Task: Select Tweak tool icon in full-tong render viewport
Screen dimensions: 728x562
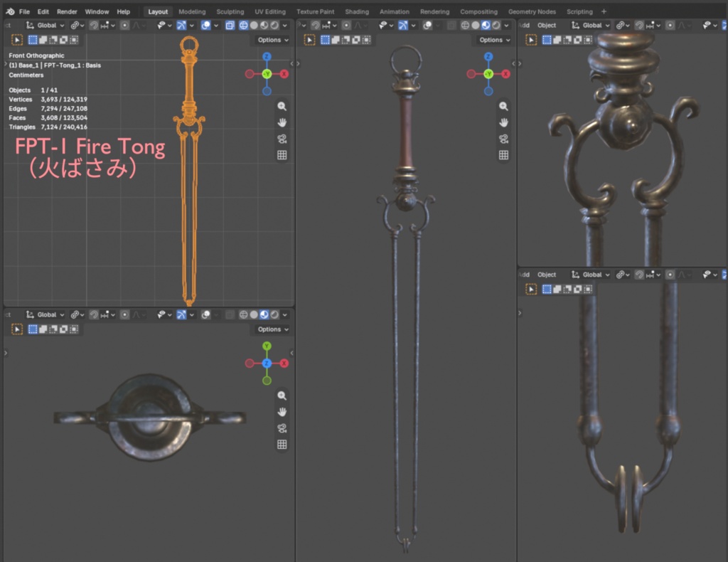Action: [x=310, y=40]
